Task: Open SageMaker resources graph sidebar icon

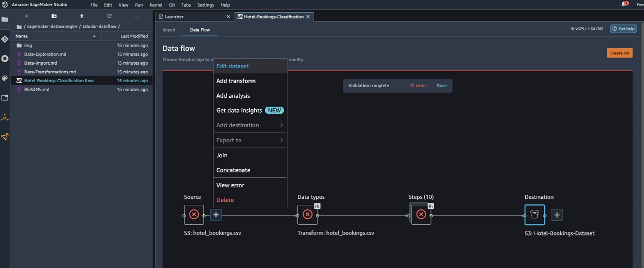Action: tap(4, 137)
